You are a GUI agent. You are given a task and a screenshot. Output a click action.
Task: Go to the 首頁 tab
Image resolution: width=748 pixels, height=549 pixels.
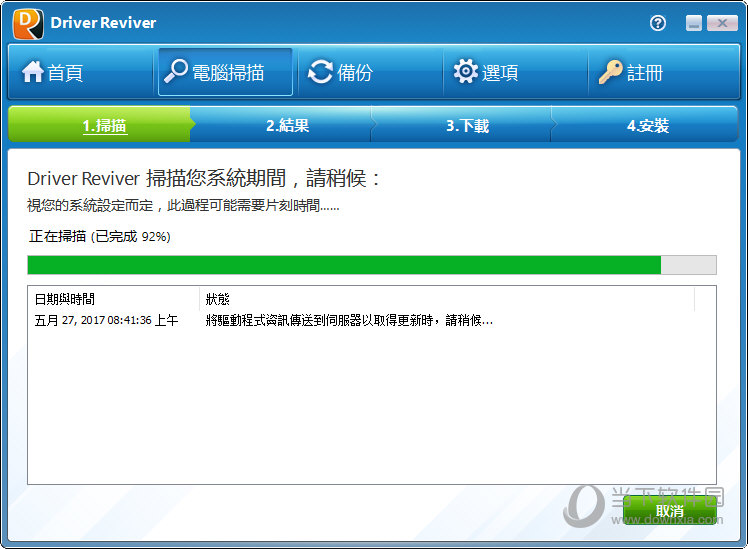(81, 72)
